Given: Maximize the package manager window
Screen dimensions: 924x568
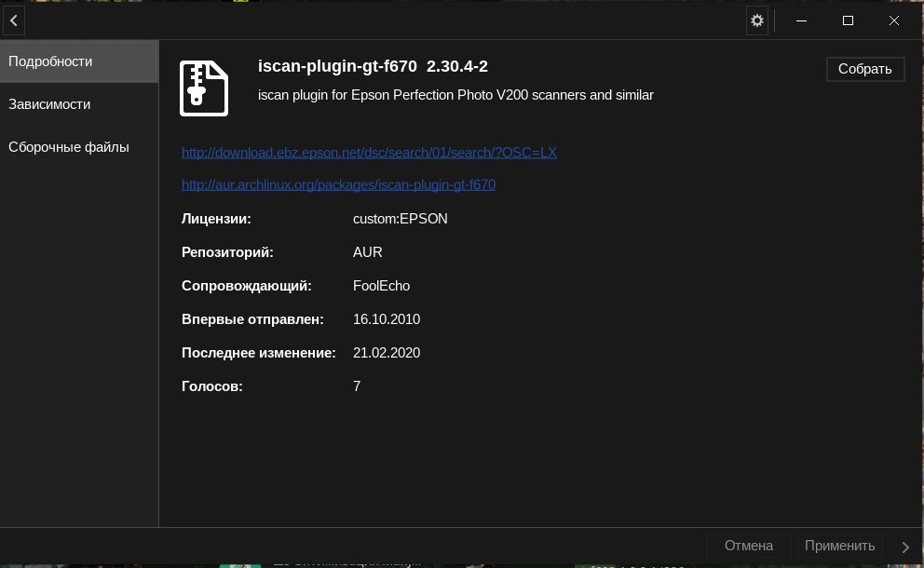Looking at the screenshot, I should 848,20.
